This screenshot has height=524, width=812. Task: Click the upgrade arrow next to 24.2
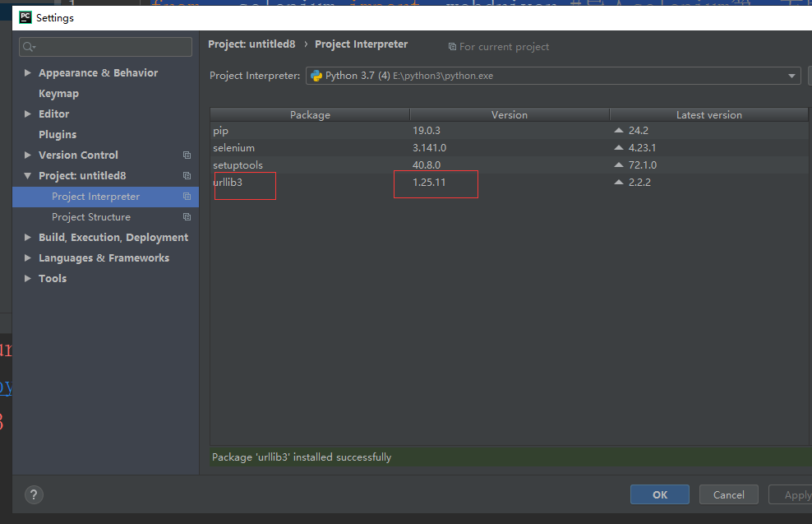(x=618, y=131)
